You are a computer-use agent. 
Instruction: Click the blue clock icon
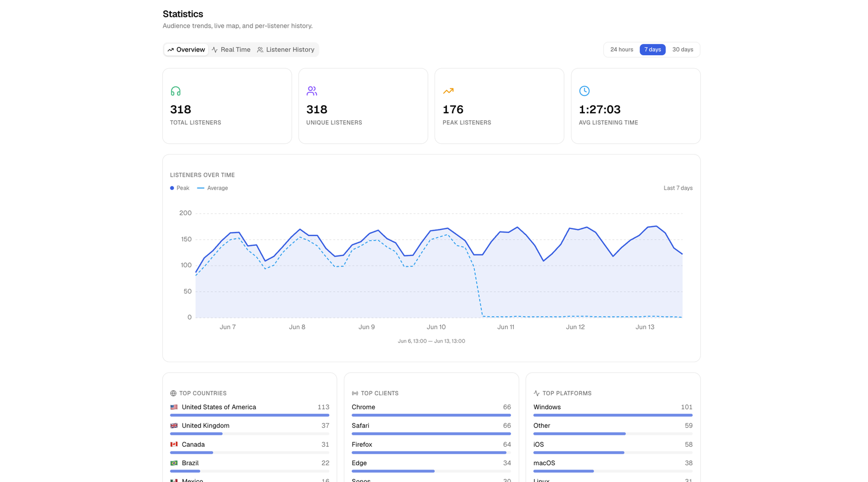[584, 91]
